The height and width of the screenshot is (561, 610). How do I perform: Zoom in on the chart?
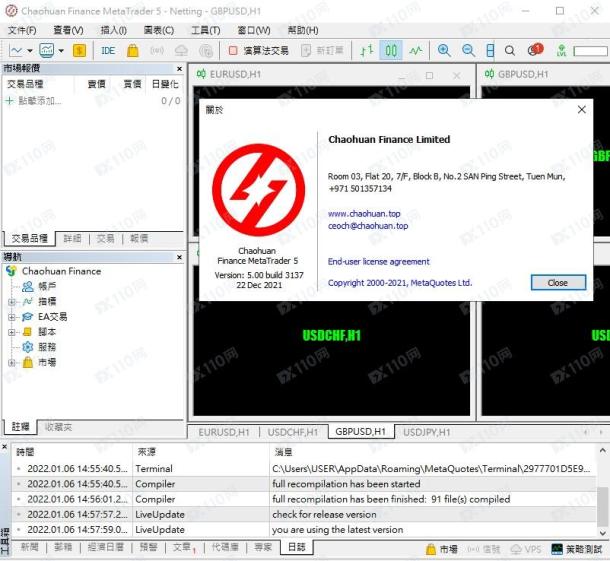tap(444, 51)
